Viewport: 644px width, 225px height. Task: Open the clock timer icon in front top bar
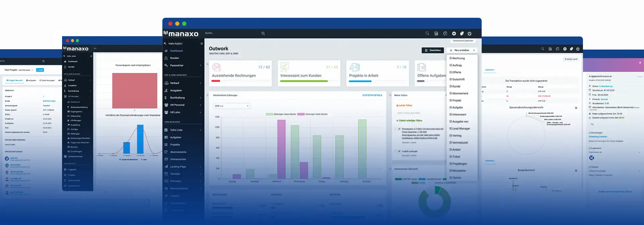click(445, 33)
